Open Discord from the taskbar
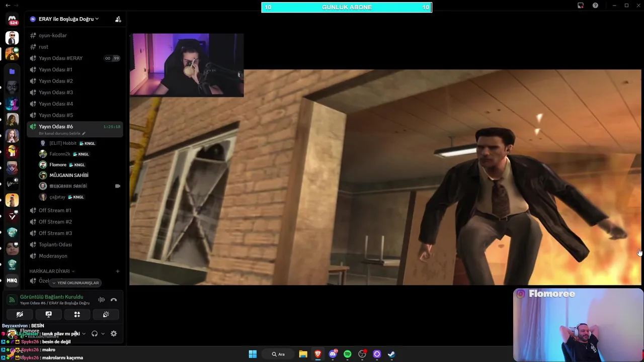The image size is (644, 362). [333, 354]
